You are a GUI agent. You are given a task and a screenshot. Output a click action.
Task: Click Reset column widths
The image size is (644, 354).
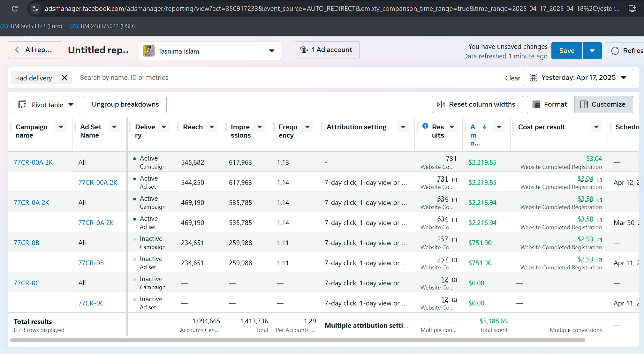[477, 104]
